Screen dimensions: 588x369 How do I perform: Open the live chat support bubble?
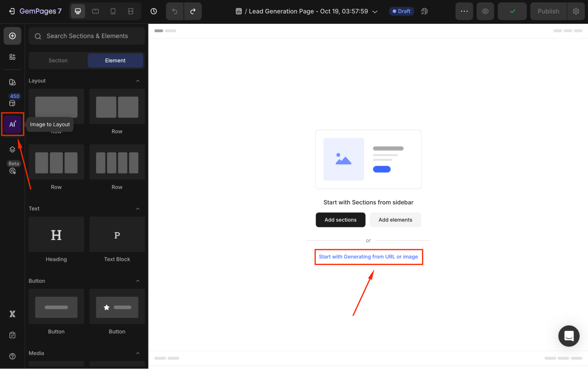(569, 336)
